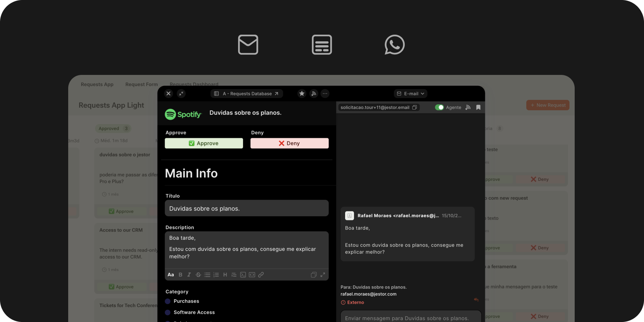The height and width of the screenshot is (322, 644).
Task: Apply heading format in description
Action: [x=225, y=275]
